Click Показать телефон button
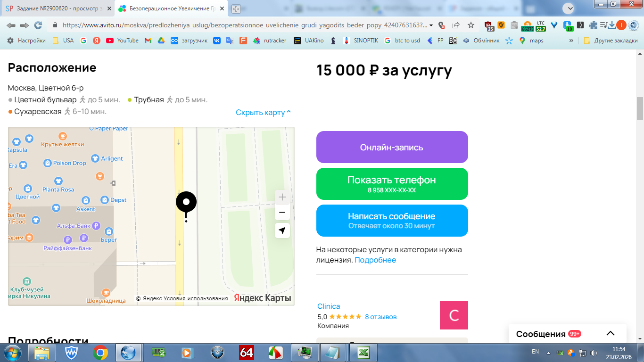This screenshot has width=644, height=362. click(392, 184)
